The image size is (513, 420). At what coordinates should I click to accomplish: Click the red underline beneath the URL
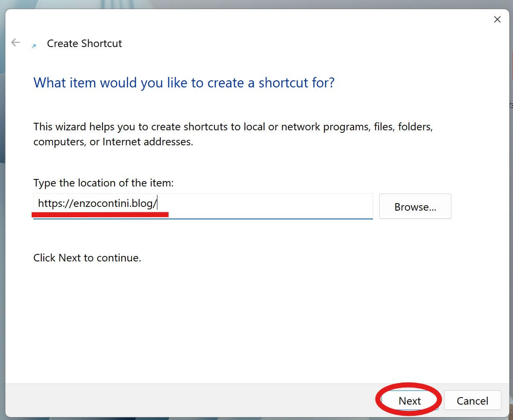(100, 214)
